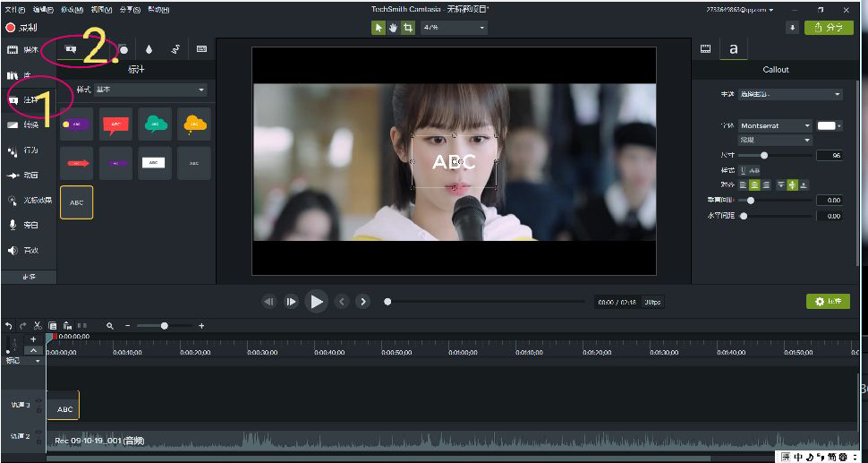
Task: Open the sketch motion annotation tab
Action: pyautogui.click(x=175, y=49)
